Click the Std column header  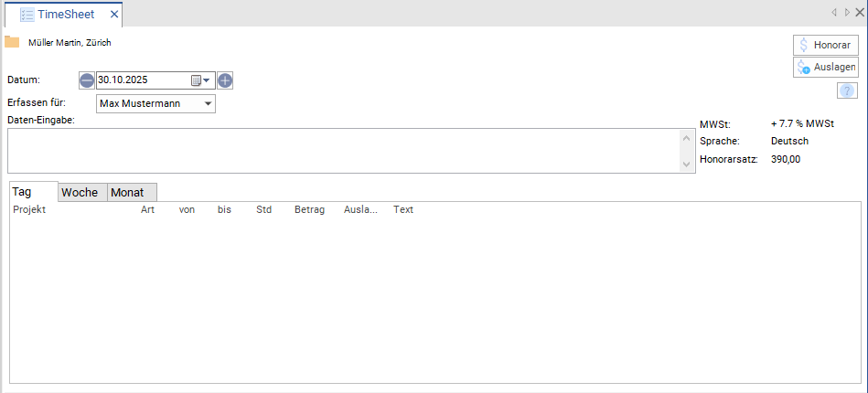coord(263,210)
